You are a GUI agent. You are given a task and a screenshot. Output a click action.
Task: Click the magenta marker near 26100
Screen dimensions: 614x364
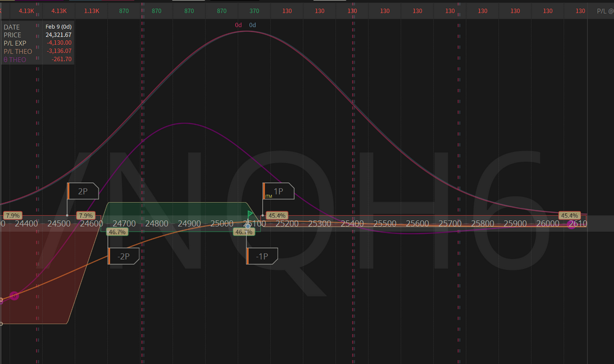tap(572, 224)
